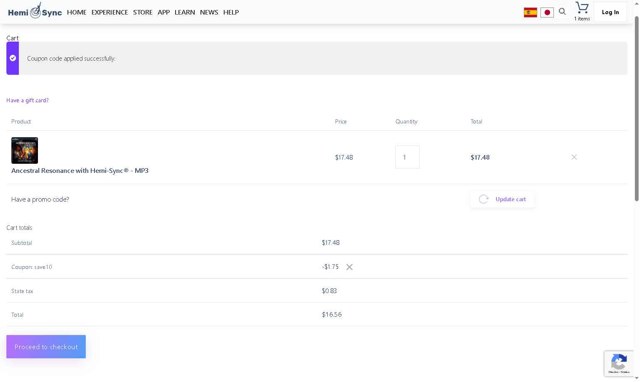
Task: Click the -$1.75 coupon discount value
Action: 330,267
